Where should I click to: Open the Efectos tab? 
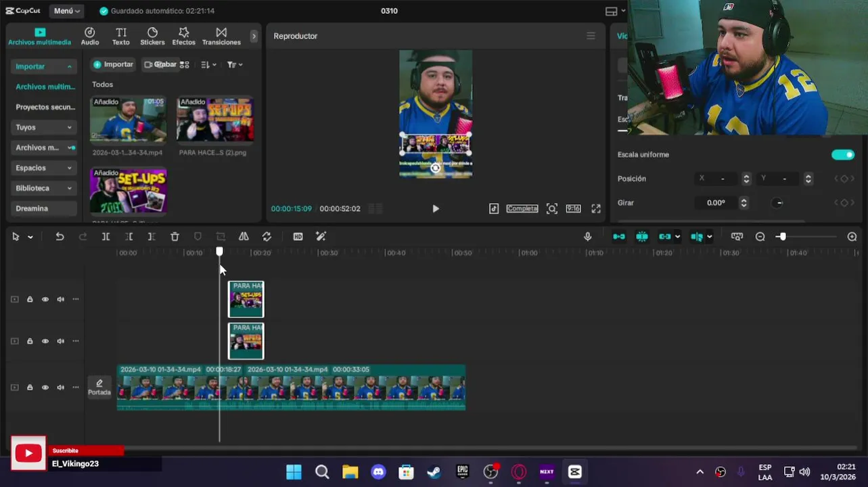tap(183, 37)
